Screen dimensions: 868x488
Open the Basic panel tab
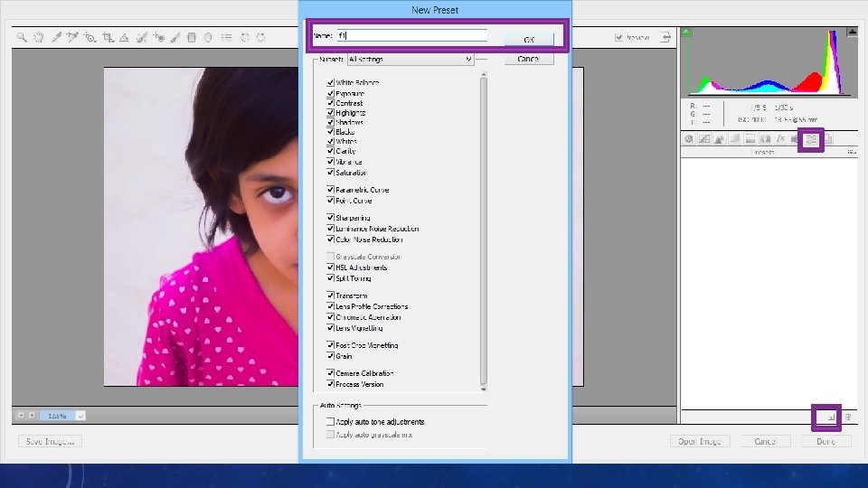pyautogui.click(x=689, y=139)
